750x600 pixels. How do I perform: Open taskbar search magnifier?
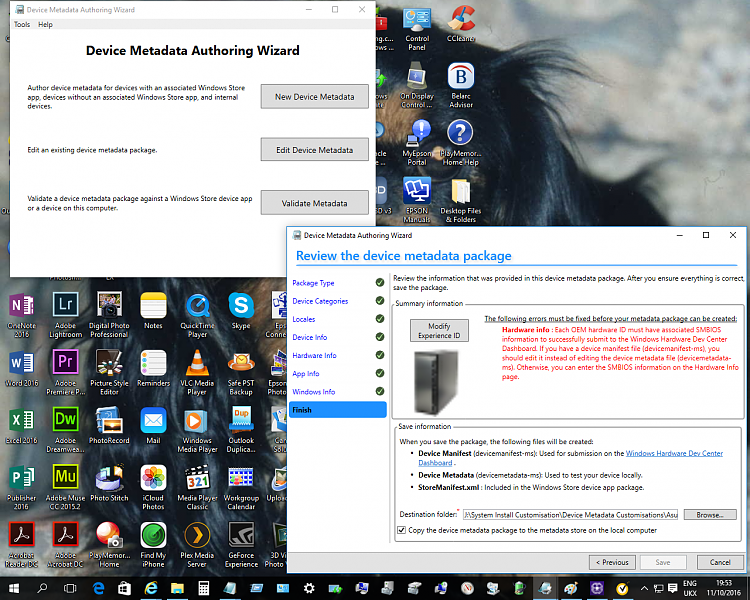(x=42, y=589)
